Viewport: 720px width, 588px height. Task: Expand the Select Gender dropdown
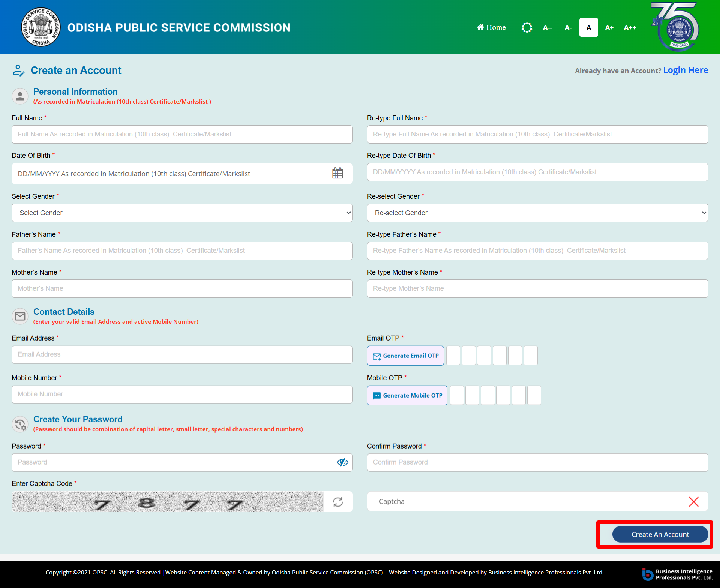tap(182, 213)
